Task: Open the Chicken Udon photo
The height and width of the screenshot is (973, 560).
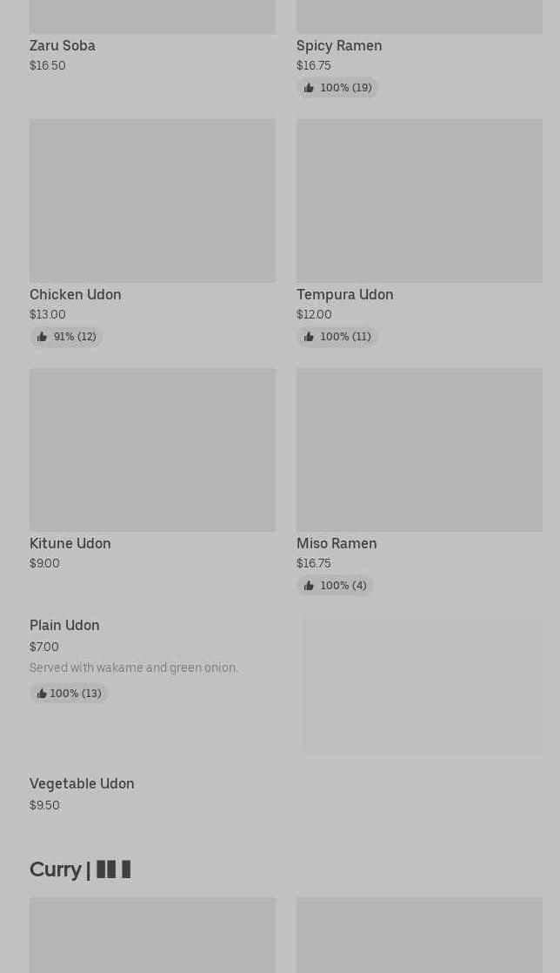Action: coord(152,201)
